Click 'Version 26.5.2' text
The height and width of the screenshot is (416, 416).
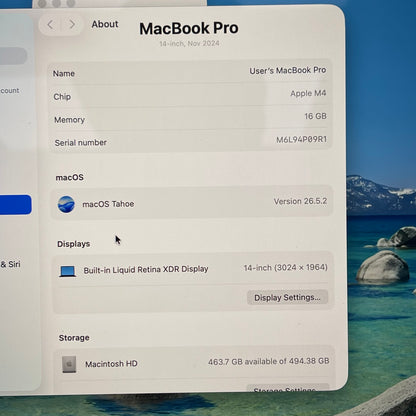click(x=300, y=201)
